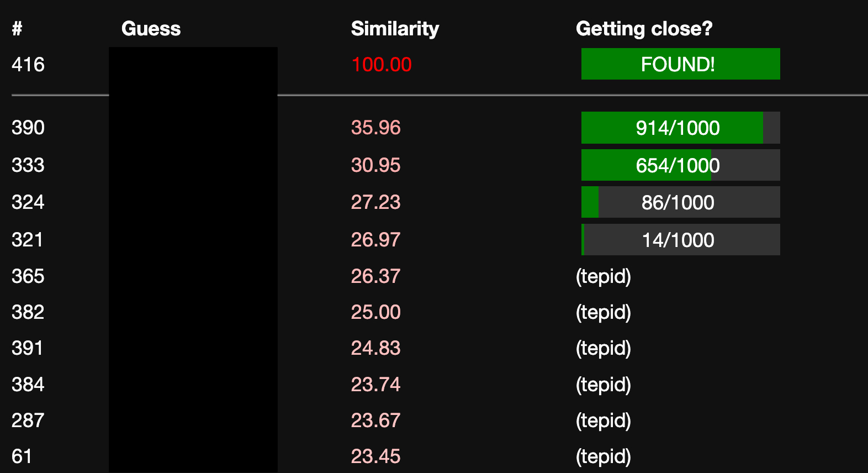Click the Similarity column header
The height and width of the screenshot is (473, 868).
[x=395, y=29]
